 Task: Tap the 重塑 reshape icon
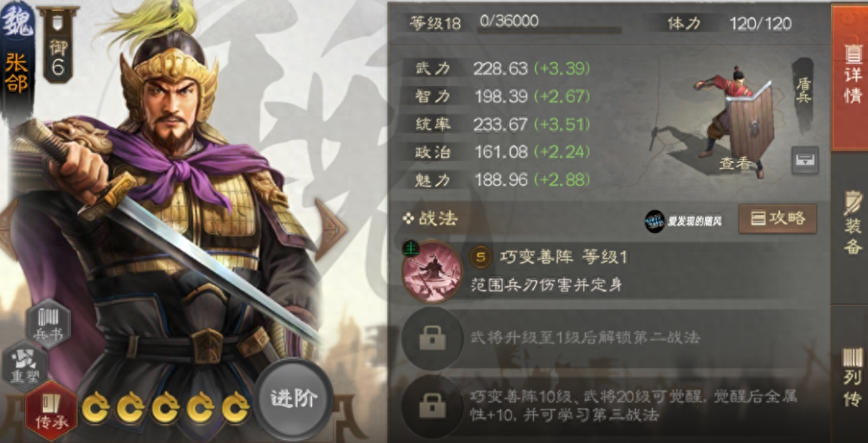click(x=25, y=365)
